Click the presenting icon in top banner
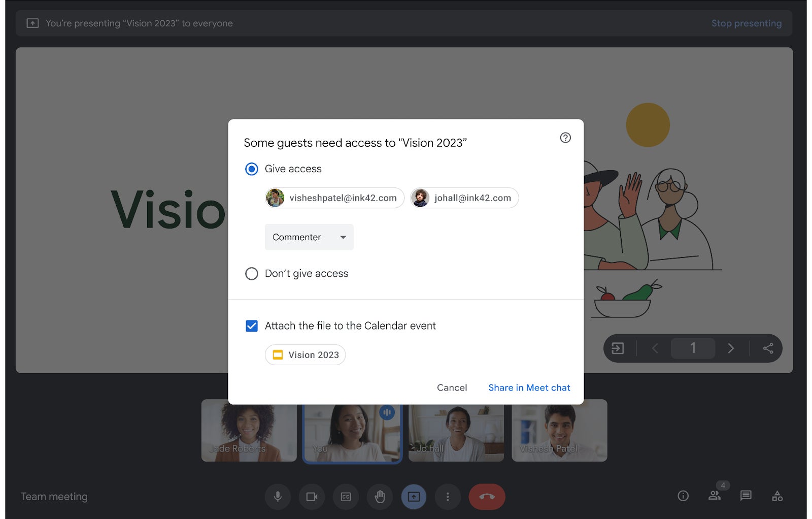The height and width of the screenshot is (519, 812). [32, 23]
